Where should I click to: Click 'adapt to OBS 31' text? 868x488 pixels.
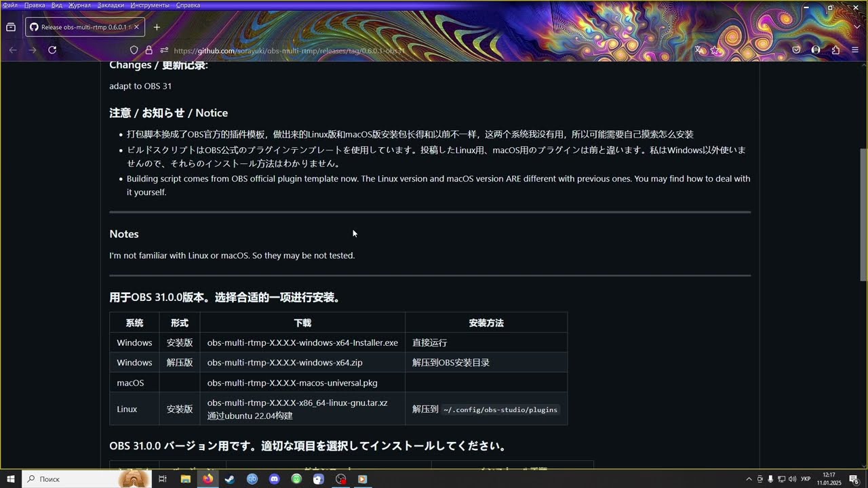pos(140,86)
